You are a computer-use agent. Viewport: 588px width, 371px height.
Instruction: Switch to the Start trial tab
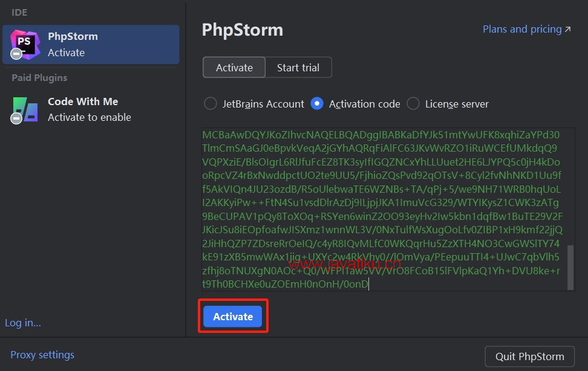pos(298,68)
